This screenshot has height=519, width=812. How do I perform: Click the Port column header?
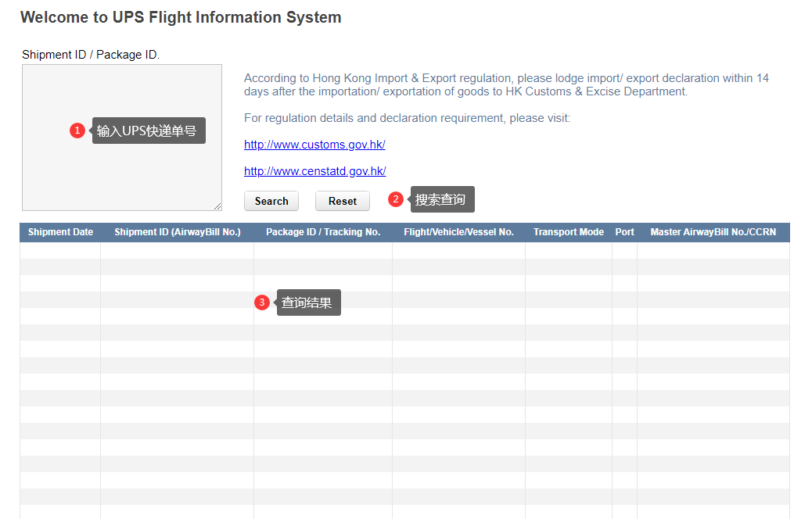(x=624, y=232)
